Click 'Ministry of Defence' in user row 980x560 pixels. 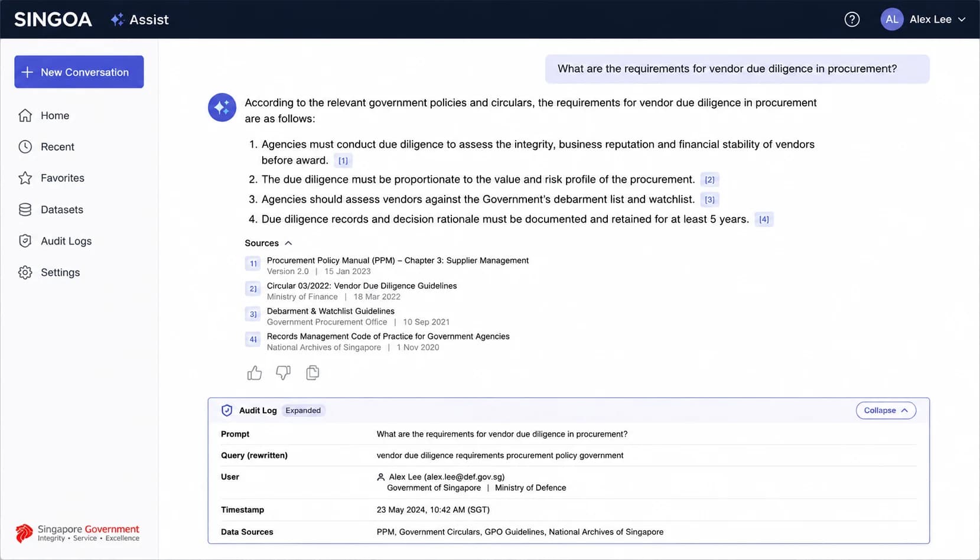530,488
